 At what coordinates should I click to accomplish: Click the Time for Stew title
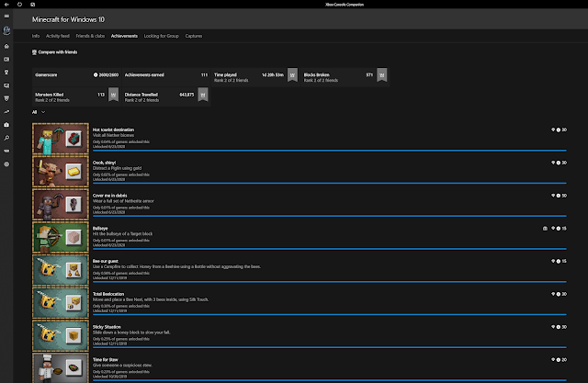106,360
